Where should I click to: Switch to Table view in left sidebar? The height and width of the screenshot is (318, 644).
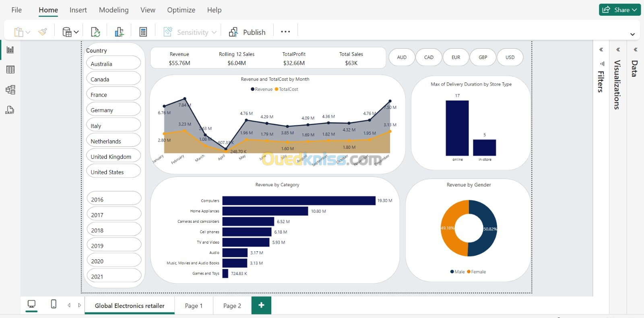[x=10, y=70]
